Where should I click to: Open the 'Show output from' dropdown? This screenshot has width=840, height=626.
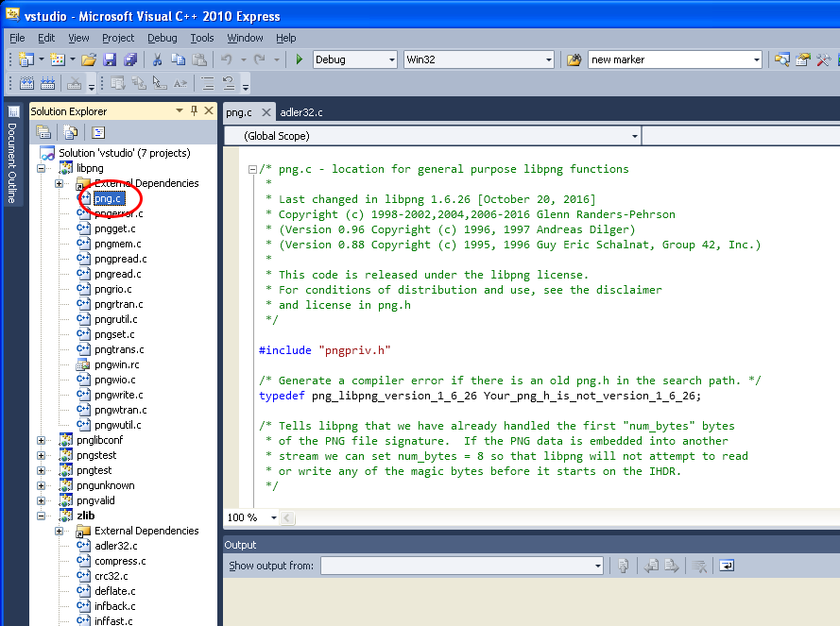(x=598, y=566)
